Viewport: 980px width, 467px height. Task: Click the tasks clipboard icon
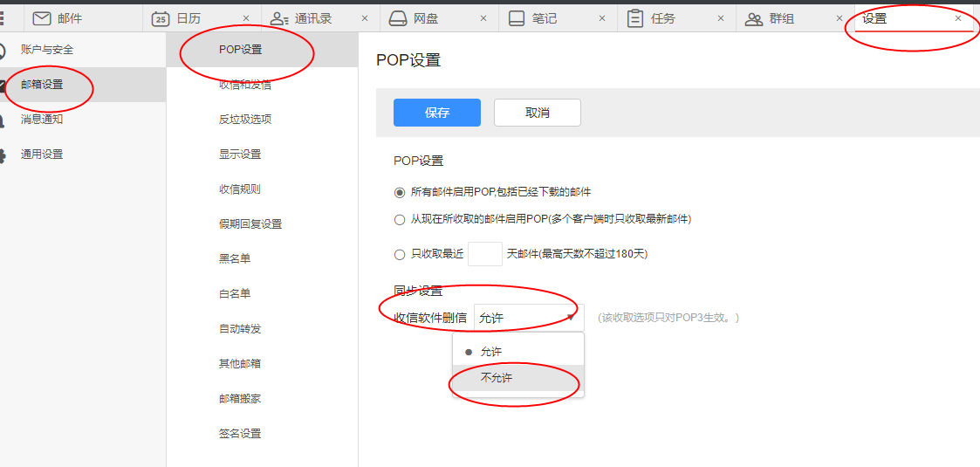click(x=635, y=18)
